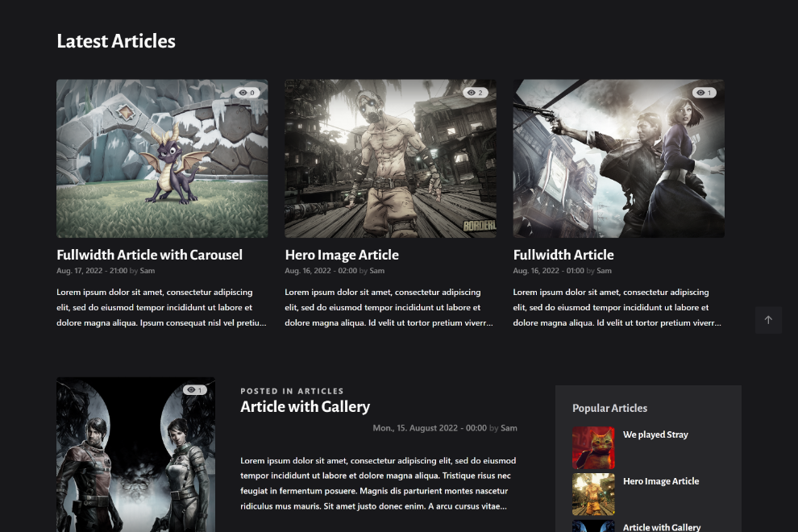Image resolution: width=798 pixels, height=532 pixels.
Task: Click excerpt ending with Ipsum consequat nisl vel
Action: click(161, 307)
